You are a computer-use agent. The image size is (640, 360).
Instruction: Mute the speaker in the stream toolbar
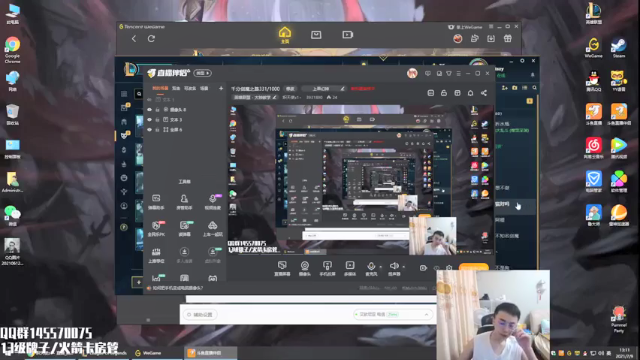pos(394,269)
